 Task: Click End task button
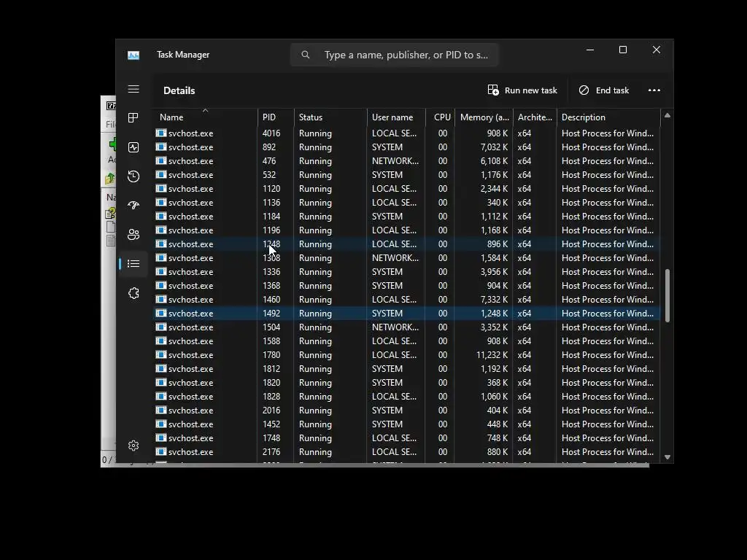coord(603,90)
